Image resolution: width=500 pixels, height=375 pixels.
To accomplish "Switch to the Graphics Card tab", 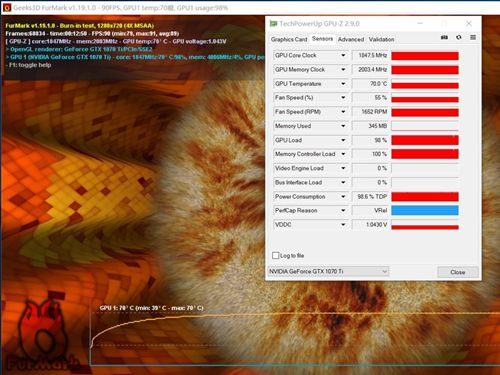I will pyautogui.click(x=289, y=39).
